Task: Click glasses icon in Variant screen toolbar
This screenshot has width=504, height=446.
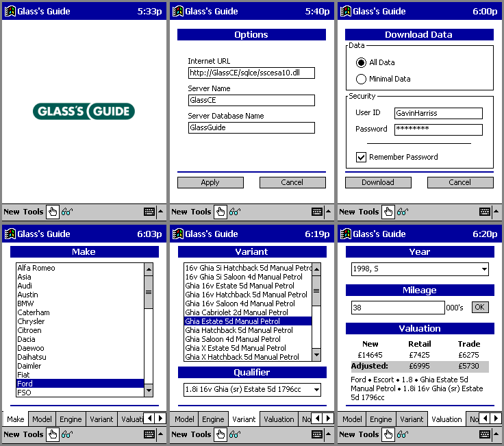Action: pos(235,434)
